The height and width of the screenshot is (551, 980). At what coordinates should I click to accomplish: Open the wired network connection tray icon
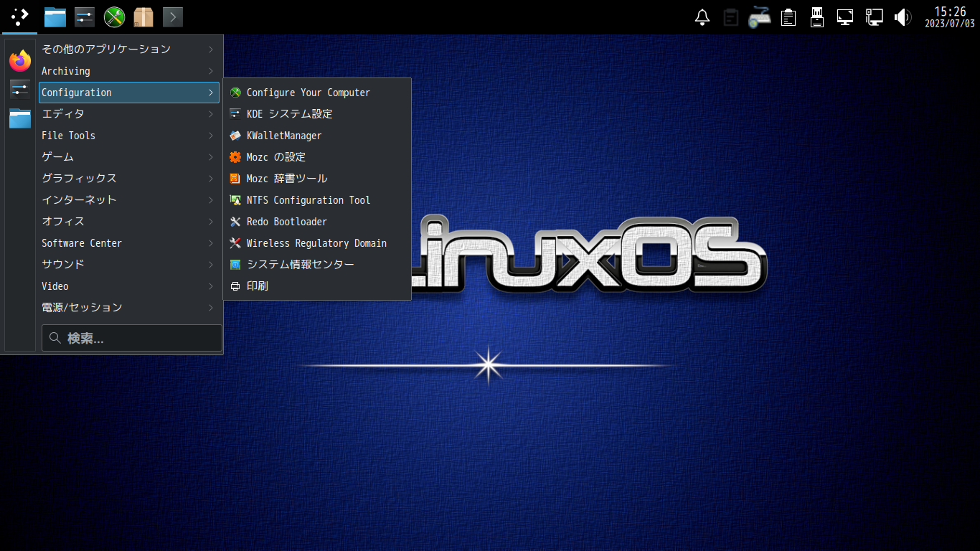pos(874,17)
